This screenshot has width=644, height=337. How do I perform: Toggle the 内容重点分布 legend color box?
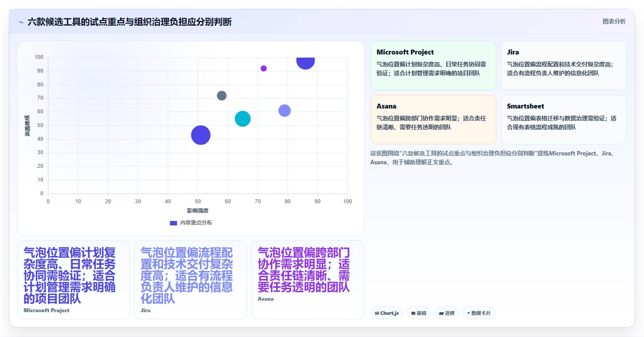(x=174, y=223)
